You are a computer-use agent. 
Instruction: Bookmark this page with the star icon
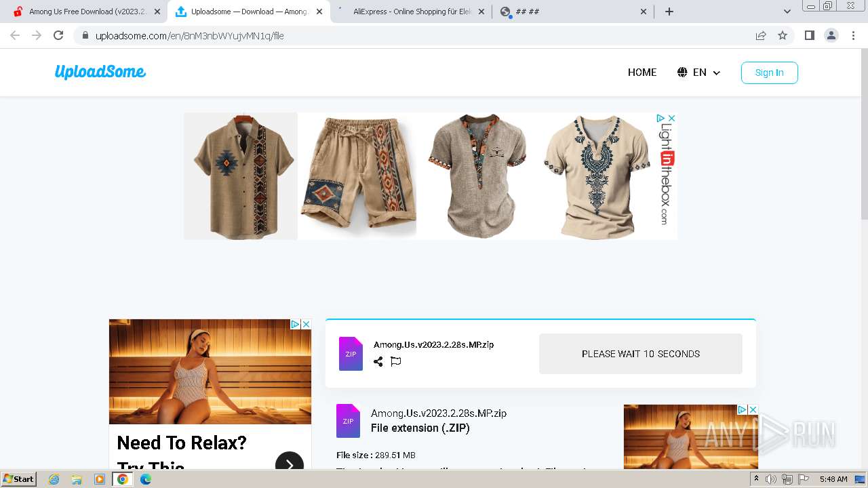[x=783, y=36]
